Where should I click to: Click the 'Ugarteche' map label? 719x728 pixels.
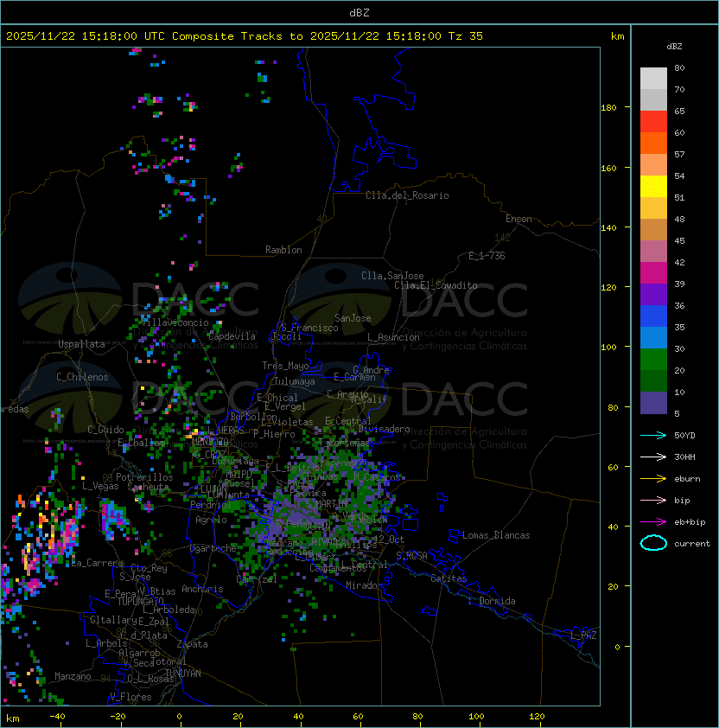pos(213,548)
